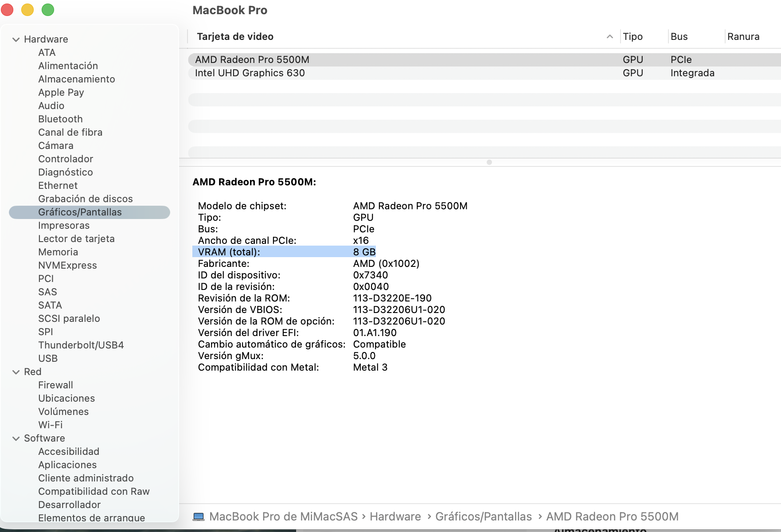Click the 8 GB VRAM value
Image resolution: width=781 pixels, height=532 pixels.
point(364,252)
